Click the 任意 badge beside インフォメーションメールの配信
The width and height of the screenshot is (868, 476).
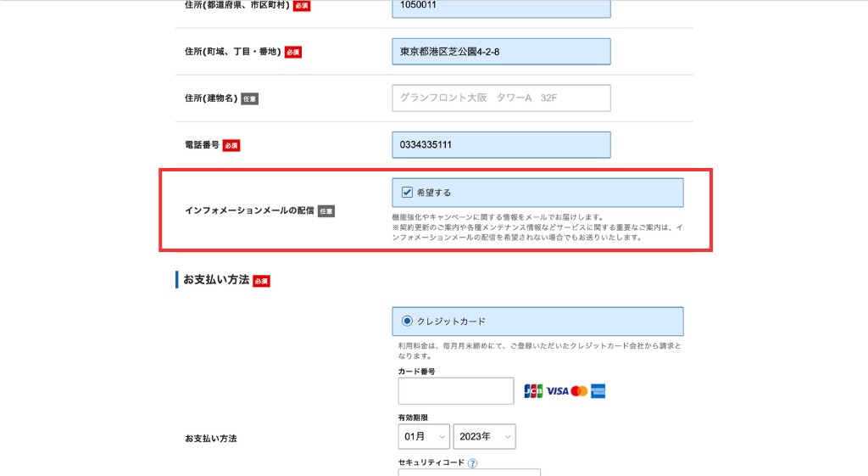click(326, 211)
